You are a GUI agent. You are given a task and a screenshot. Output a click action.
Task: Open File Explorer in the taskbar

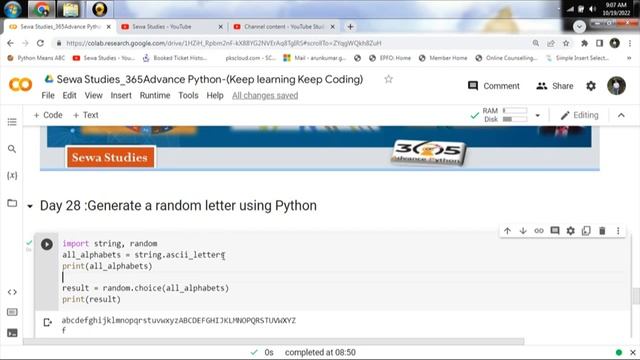[70, 9]
